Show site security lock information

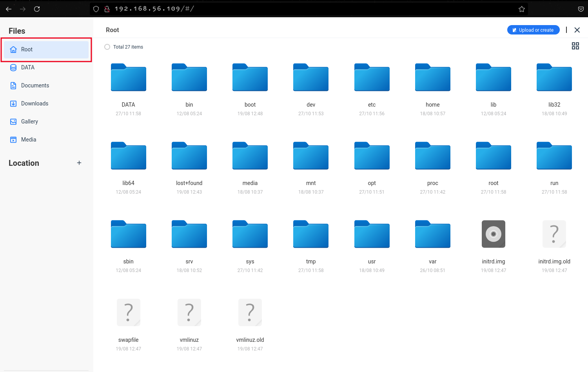pyautogui.click(x=107, y=9)
